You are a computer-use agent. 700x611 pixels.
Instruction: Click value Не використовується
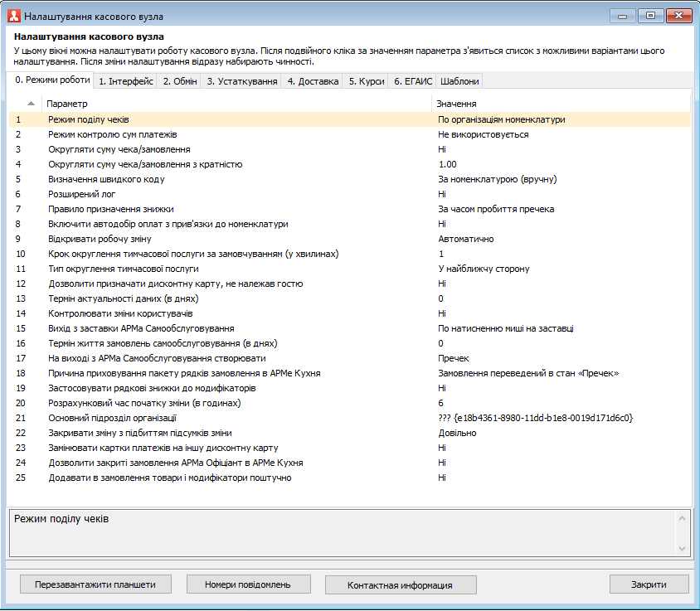[x=483, y=134]
